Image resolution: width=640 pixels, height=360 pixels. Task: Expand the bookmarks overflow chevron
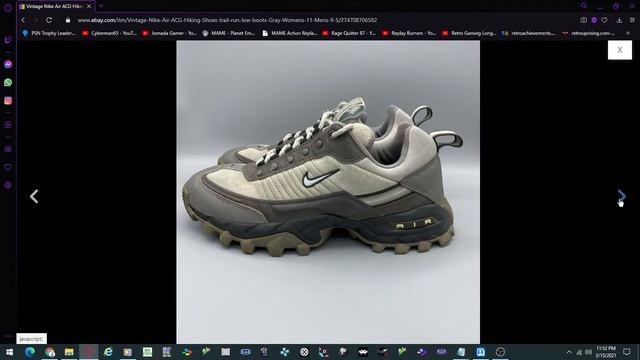click(x=628, y=33)
